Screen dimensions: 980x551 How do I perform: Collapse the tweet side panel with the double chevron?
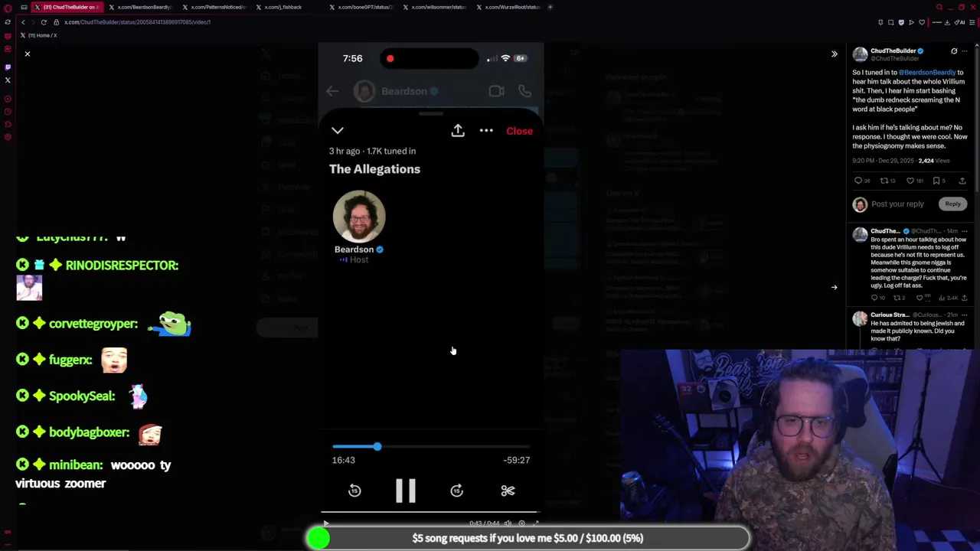835,54
